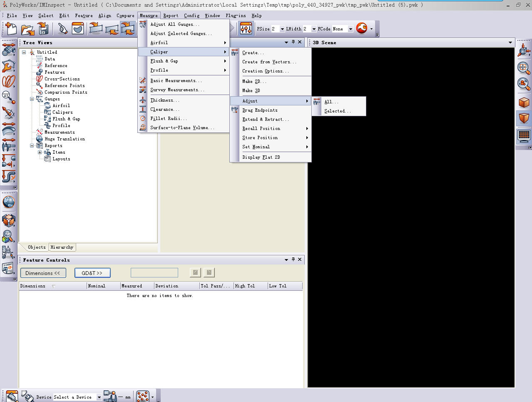Image resolution: width=532 pixels, height=402 pixels.
Task: Click the compass and ruler icon
Action: pyautogui.click(x=8, y=252)
